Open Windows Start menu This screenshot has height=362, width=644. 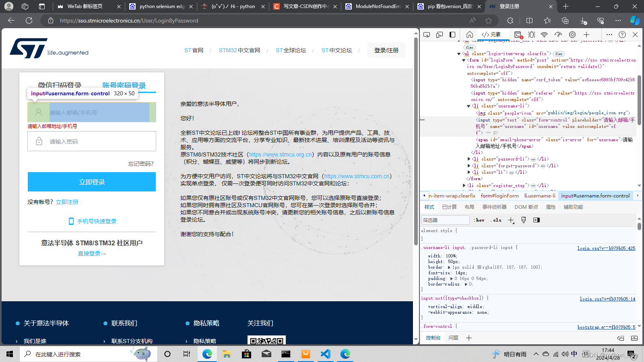10,354
